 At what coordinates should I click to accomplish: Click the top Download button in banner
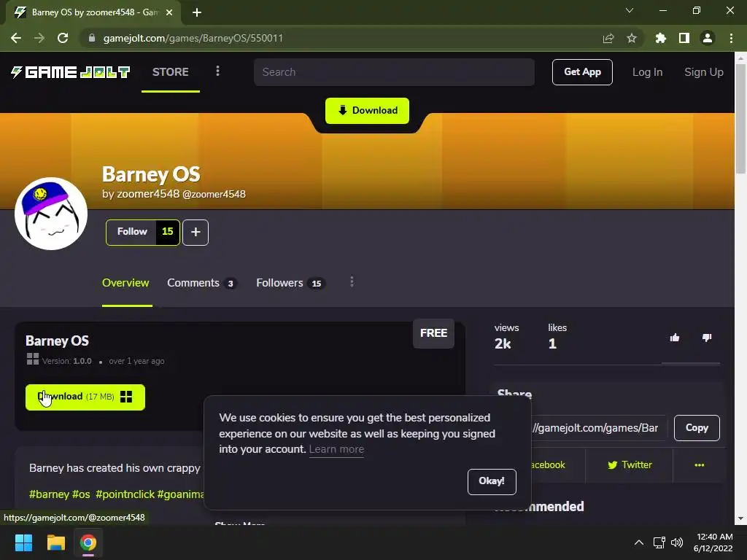coord(368,111)
